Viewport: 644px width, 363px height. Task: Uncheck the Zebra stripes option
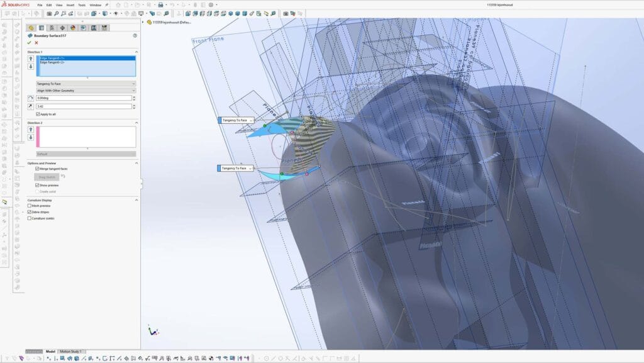point(30,212)
